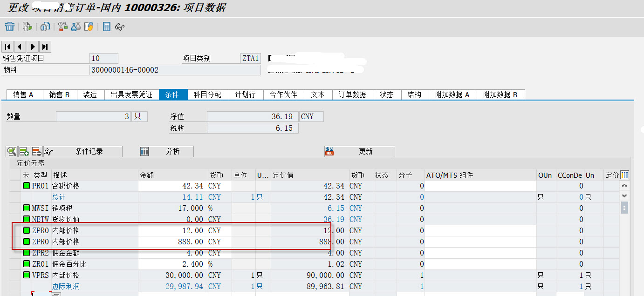Image resolution: width=644 pixels, height=296 pixels.
Task: Check item availability using the flasks icon
Action: [x=75, y=27]
